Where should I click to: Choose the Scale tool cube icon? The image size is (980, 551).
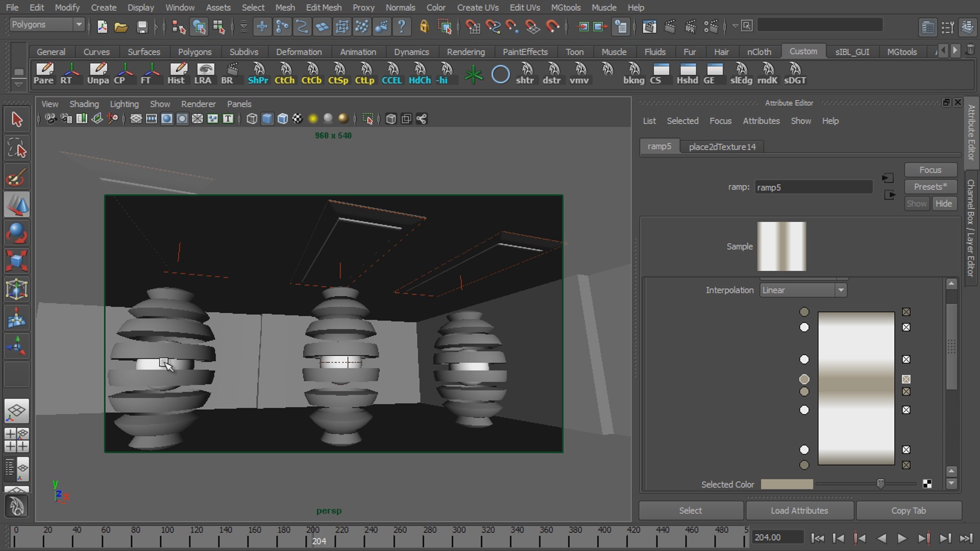(x=16, y=261)
